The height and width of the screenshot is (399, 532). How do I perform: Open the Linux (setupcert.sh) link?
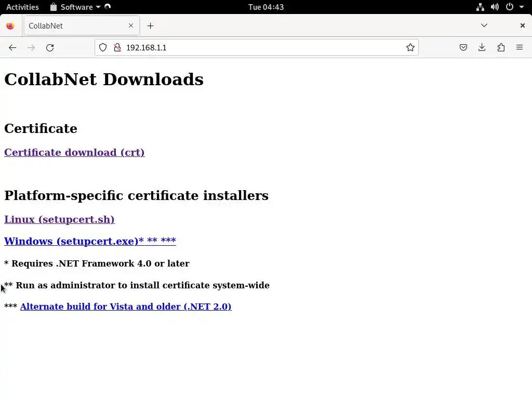(59, 220)
